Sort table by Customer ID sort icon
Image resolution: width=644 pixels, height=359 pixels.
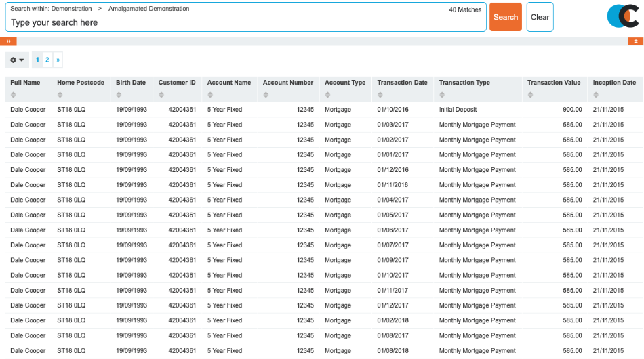tap(161, 95)
